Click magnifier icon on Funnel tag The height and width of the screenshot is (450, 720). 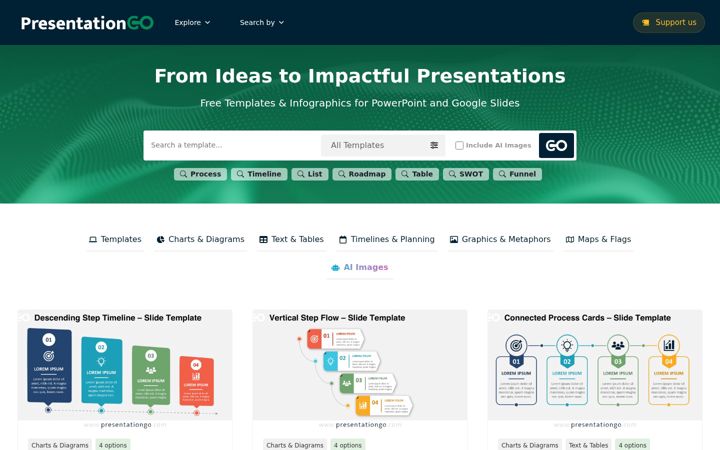pyautogui.click(x=502, y=174)
